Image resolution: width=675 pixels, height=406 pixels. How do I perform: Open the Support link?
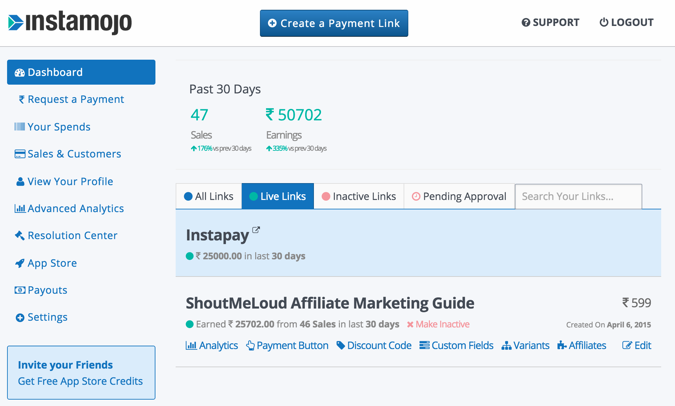(x=550, y=22)
